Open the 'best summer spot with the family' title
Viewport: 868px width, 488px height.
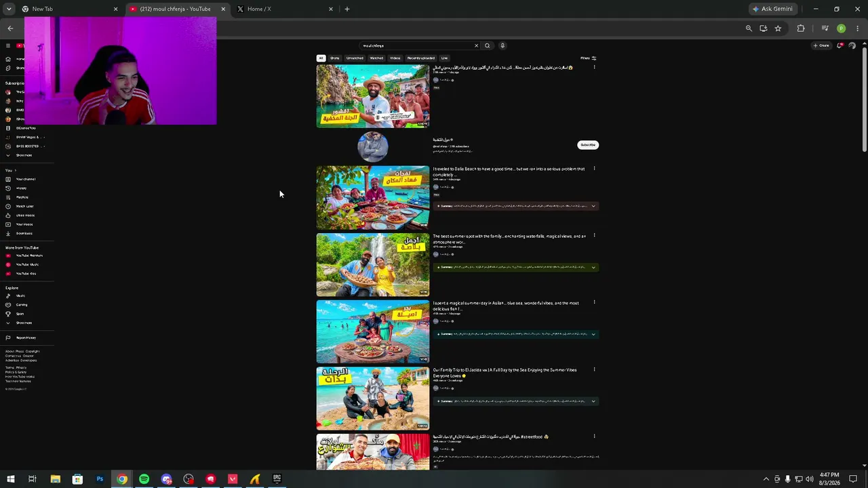509,239
